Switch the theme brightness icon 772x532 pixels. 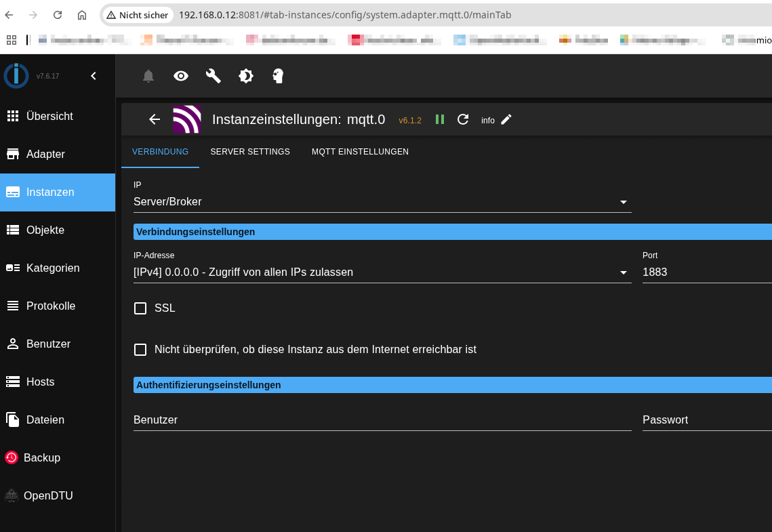coord(245,76)
